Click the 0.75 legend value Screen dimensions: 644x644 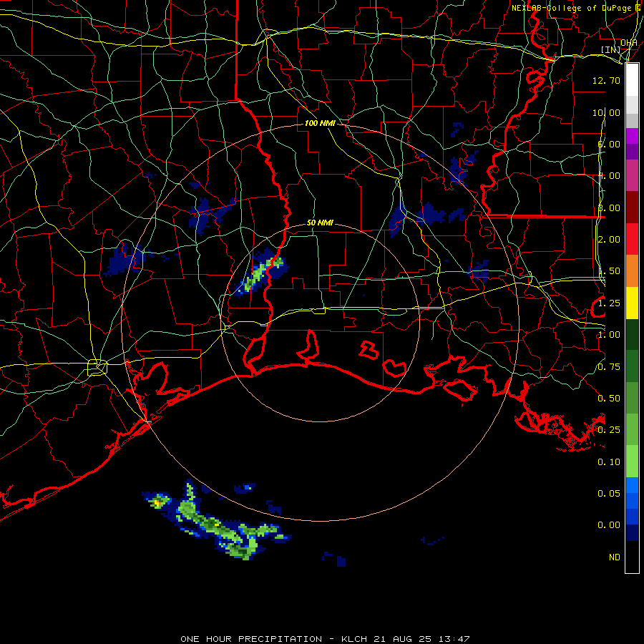click(609, 367)
